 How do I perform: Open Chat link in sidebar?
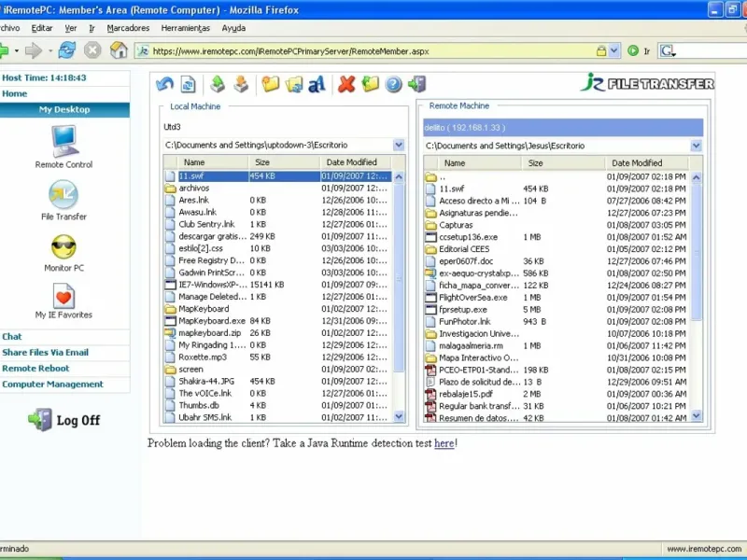point(12,337)
